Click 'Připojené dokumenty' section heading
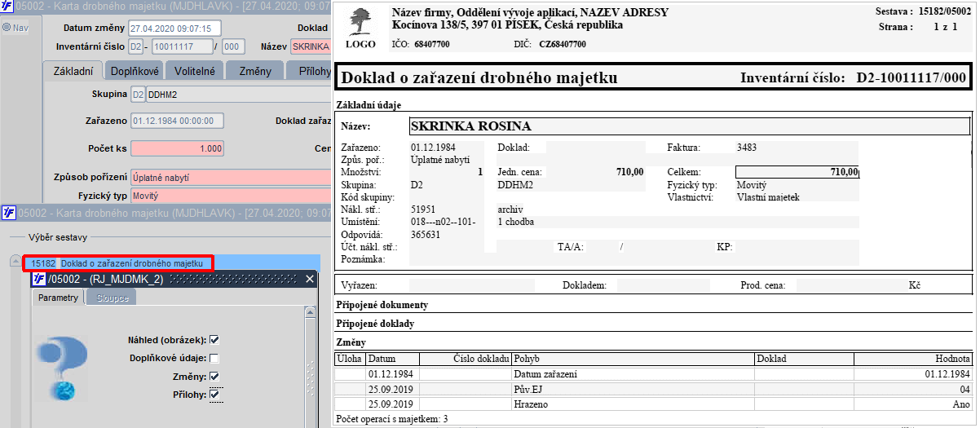Image resolution: width=980 pixels, height=428 pixels. [382, 305]
